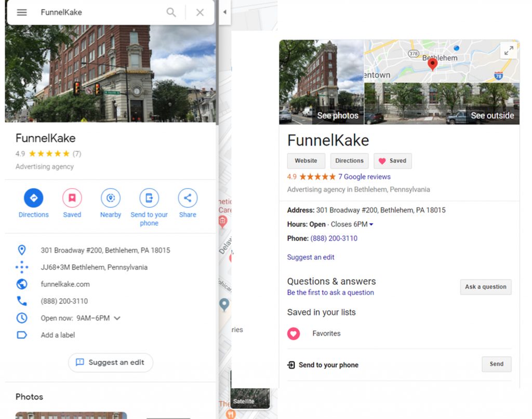Viewport: 532px width, 419px height.
Task: Toggle the Saved heart button in the knowledge panel
Action: 393,161
